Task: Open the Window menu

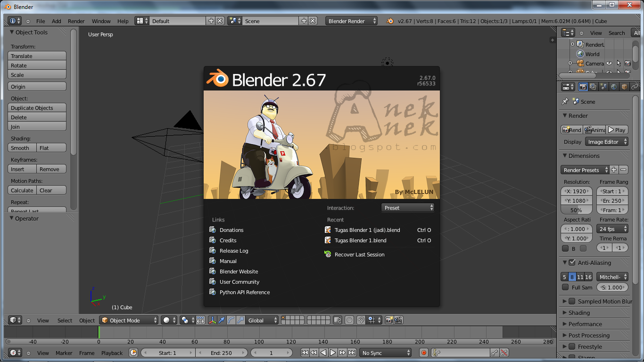Action: 101,21
